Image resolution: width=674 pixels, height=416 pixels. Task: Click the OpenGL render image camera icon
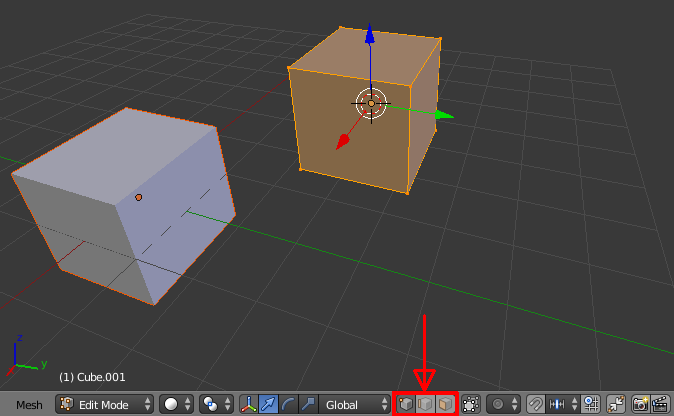(x=640, y=404)
